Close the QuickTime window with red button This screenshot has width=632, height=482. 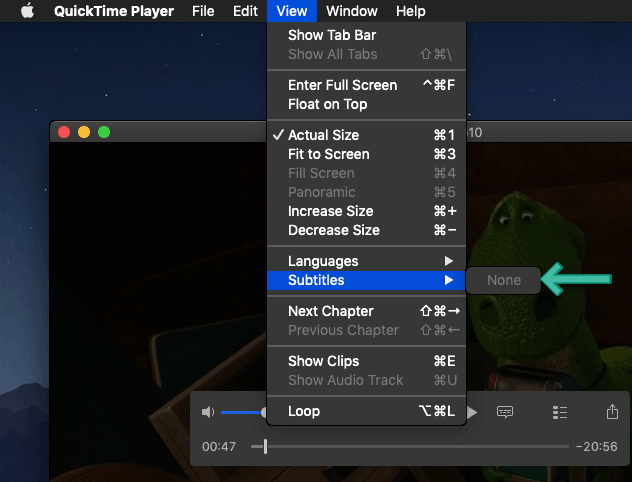[64, 132]
